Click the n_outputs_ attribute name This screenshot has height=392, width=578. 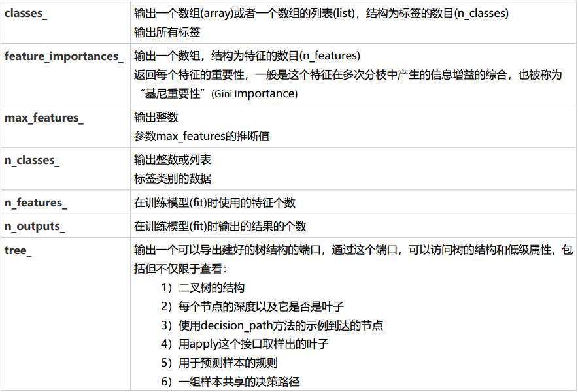[35, 226]
